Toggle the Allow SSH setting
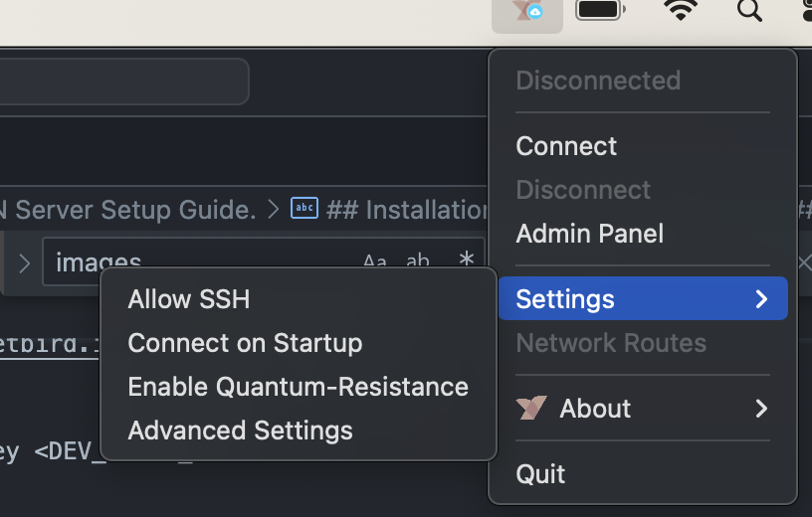Screen dimensions: 812x517 189,299
